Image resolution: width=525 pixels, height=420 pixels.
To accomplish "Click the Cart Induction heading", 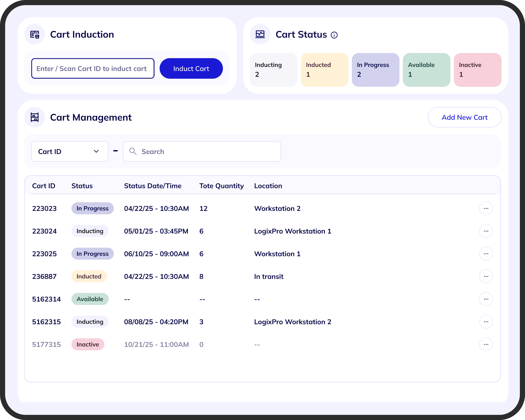I will click(82, 34).
